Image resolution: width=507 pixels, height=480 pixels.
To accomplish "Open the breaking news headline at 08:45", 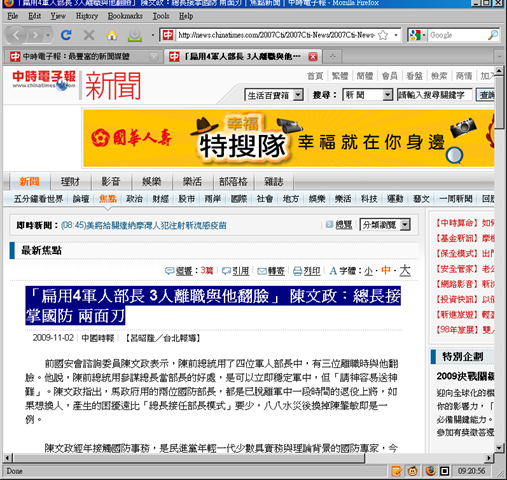I will 143,225.
